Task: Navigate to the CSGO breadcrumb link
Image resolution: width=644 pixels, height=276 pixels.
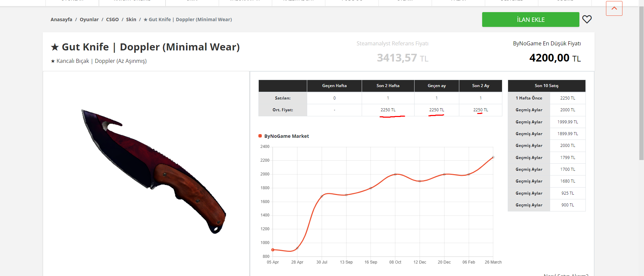Action: point(112,19)
